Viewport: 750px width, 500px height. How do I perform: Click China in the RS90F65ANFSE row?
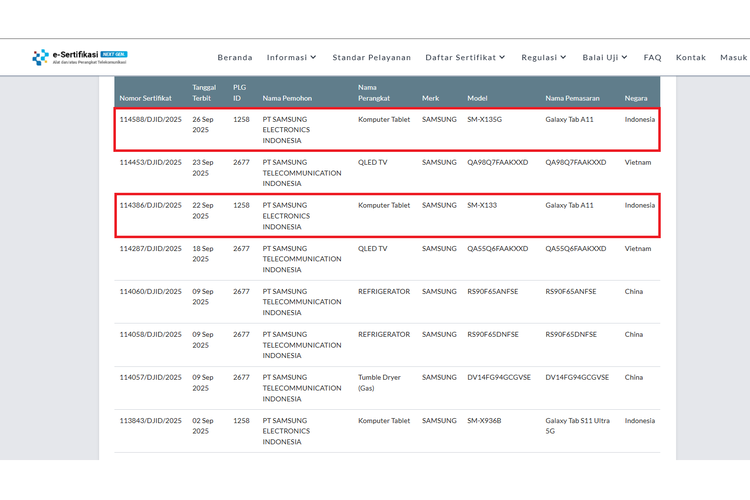coord(633,291)
